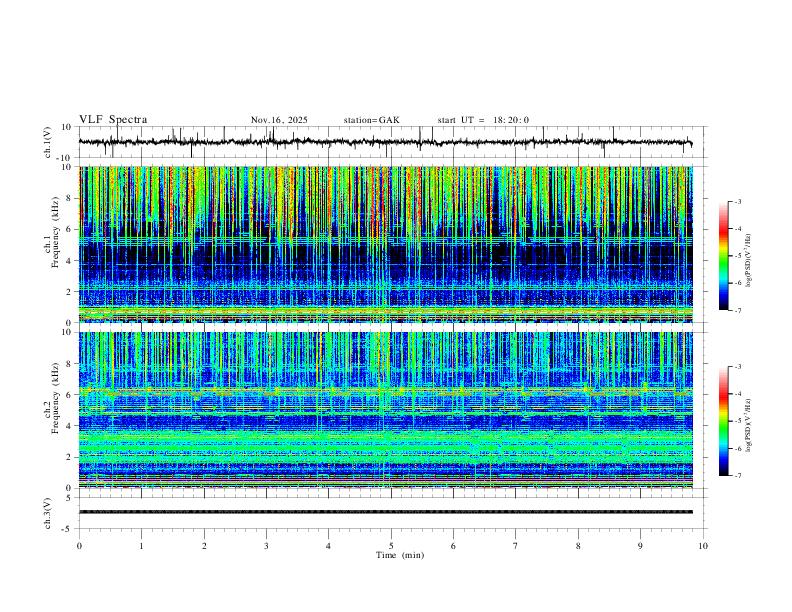The image size is (792, 612).
Task: Click the time axis tick label '4'
Action: [x=328, y=546]
